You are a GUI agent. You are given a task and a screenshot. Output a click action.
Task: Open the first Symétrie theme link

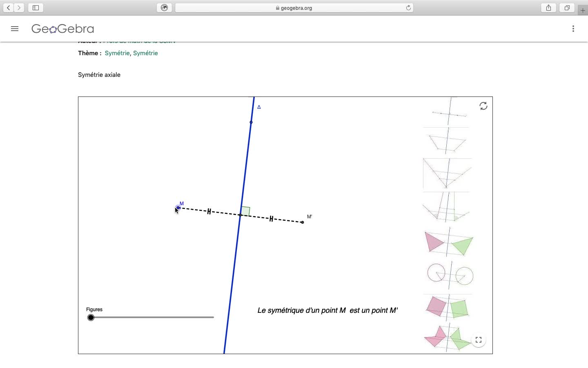[x=117, y=53]
